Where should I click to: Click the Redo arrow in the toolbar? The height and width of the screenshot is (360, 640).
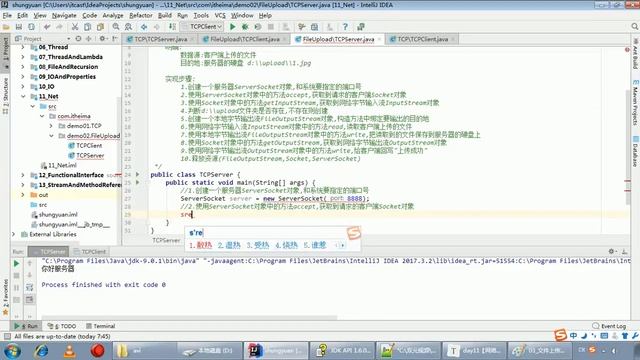click(x=60, y=27)
